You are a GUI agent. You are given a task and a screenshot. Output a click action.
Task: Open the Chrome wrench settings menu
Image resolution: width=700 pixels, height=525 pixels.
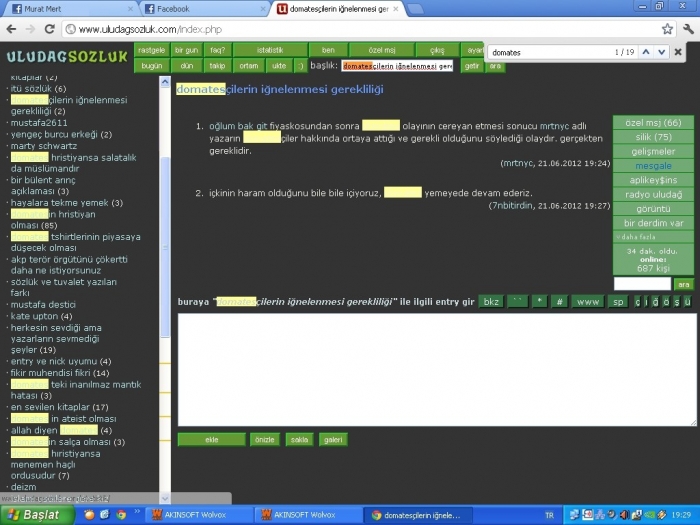pyautogui.click(x=687, y=29)
